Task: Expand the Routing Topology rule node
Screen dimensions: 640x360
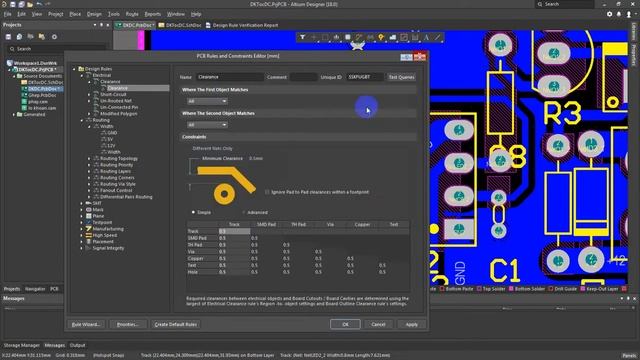Action: pos(89,158)
